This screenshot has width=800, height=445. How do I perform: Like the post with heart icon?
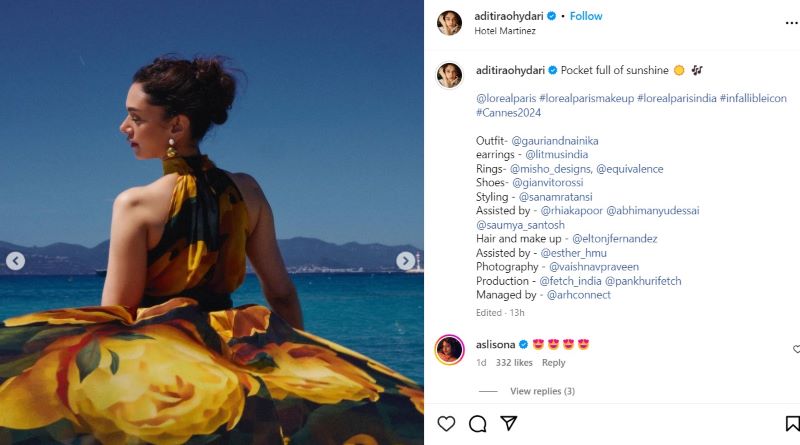click(x=447, y=424)
